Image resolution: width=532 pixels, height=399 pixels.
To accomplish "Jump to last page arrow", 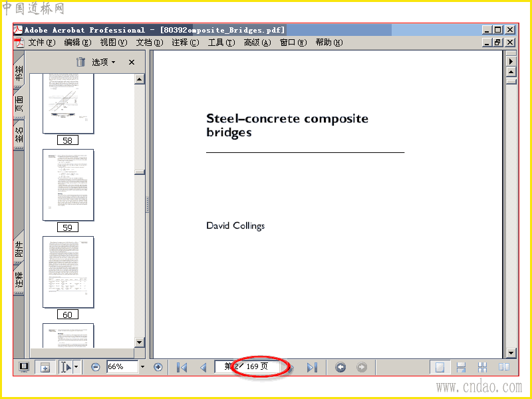I will (312, 367).
